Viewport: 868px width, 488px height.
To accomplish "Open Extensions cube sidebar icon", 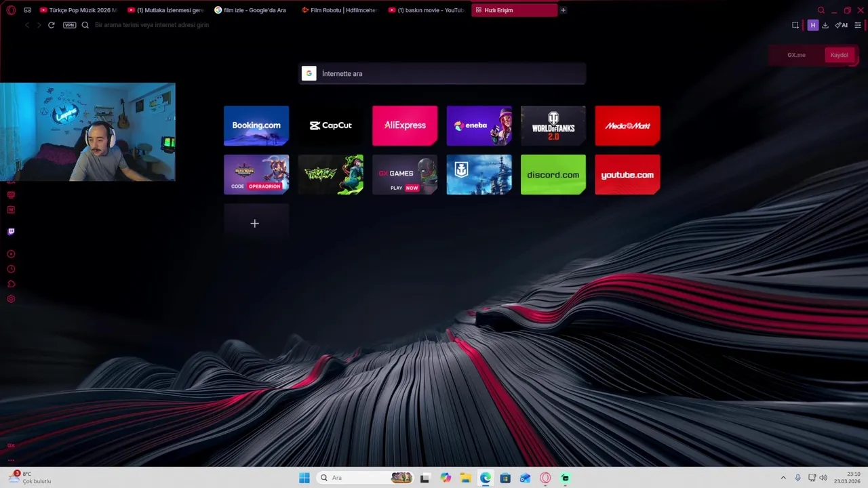I will 11,284.
